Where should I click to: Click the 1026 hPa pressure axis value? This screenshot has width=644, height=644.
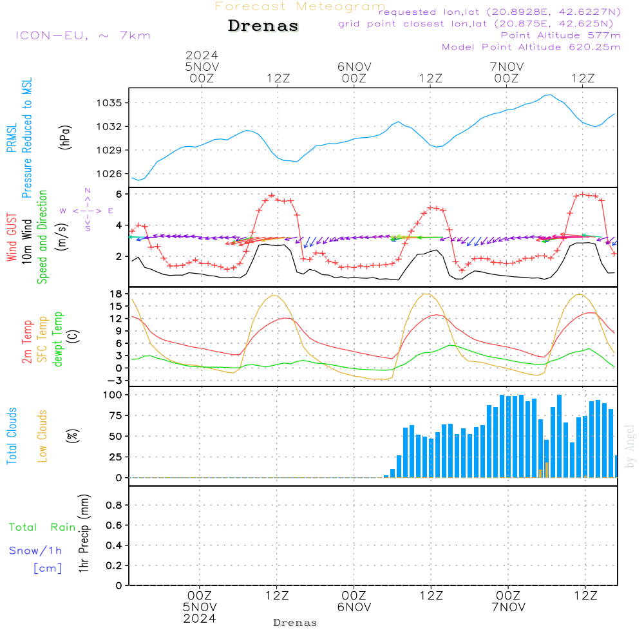109,174
